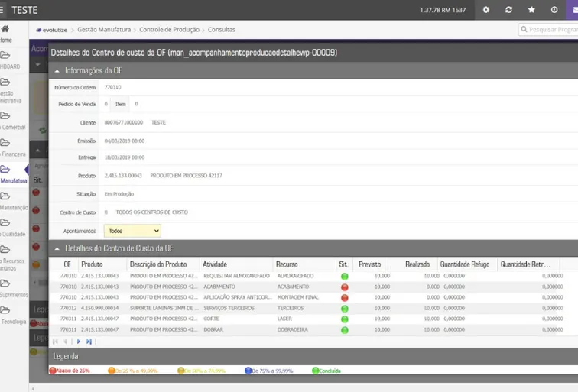Click the Situação value Em Produção
This screenshot has height=392, width=578.
click(x=119, y=194)
